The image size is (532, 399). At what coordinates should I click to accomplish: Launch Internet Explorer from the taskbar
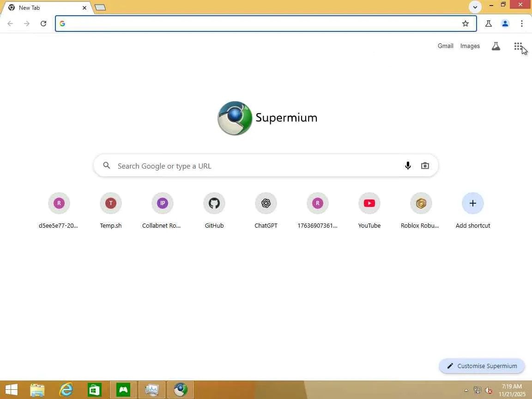point(66,390)
